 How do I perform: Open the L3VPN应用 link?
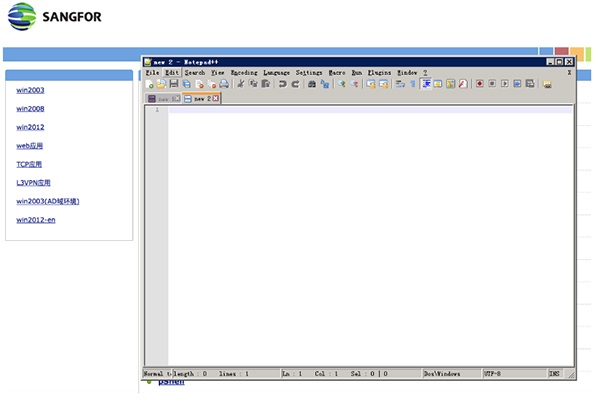[33, 183]
